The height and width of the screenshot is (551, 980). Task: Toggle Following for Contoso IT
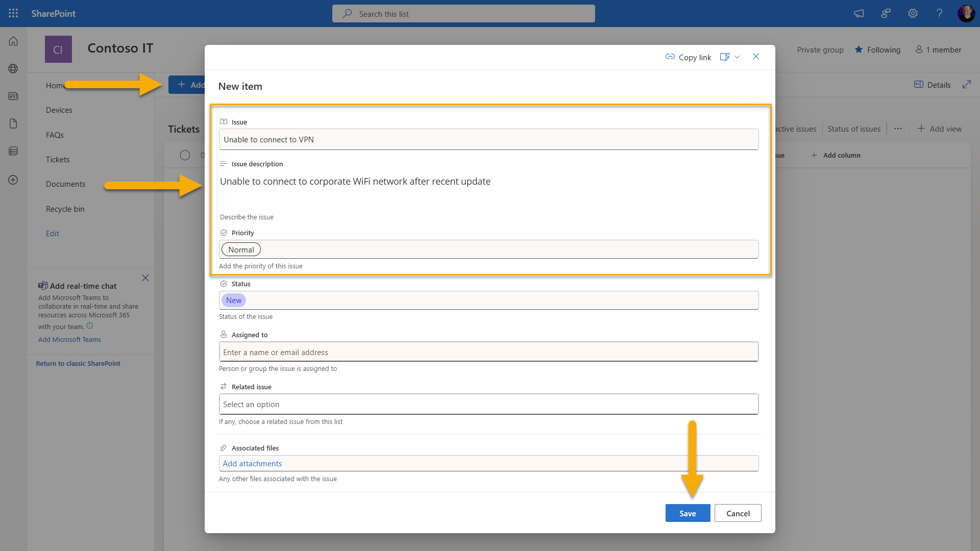[x=877, y=49]
